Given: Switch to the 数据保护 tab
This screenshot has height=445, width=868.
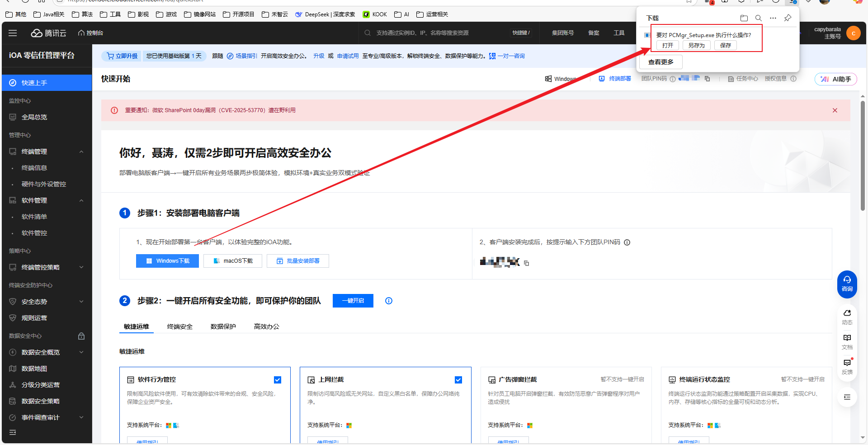Looking at the screenshot, I should pyautogui.click(x=223, y=327).
